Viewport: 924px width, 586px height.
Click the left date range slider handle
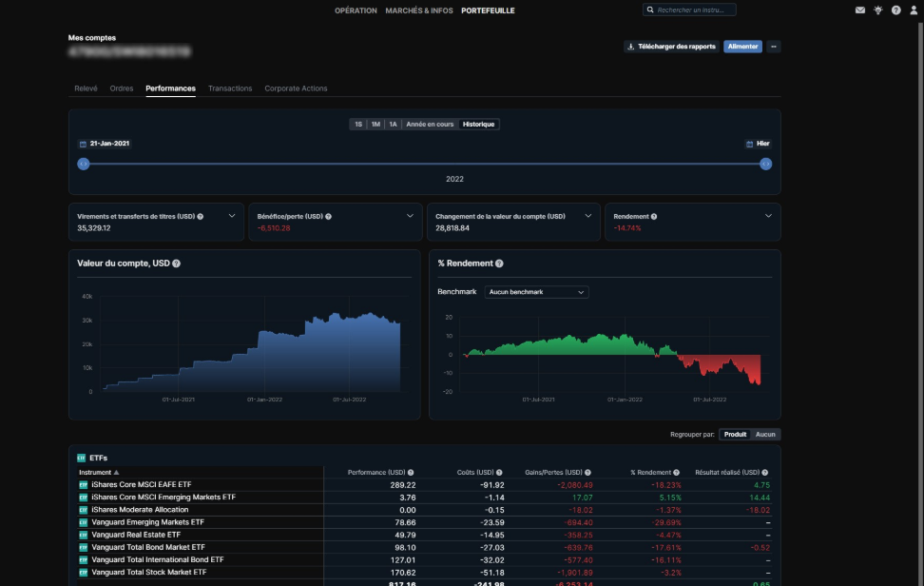(84, 164)
